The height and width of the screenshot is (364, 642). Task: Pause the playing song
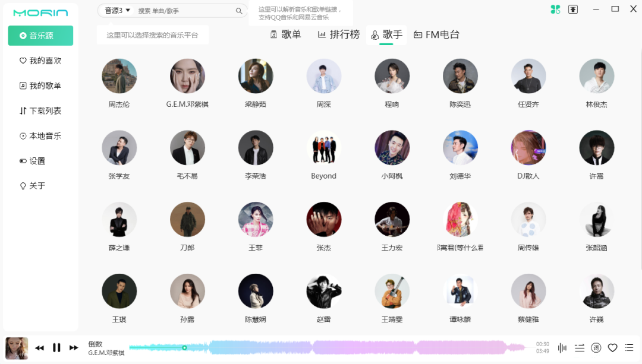coord(56,348)
